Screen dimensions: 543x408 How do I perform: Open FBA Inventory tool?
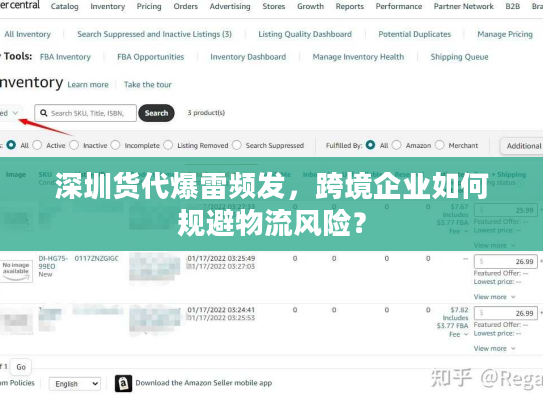point(65,57)
